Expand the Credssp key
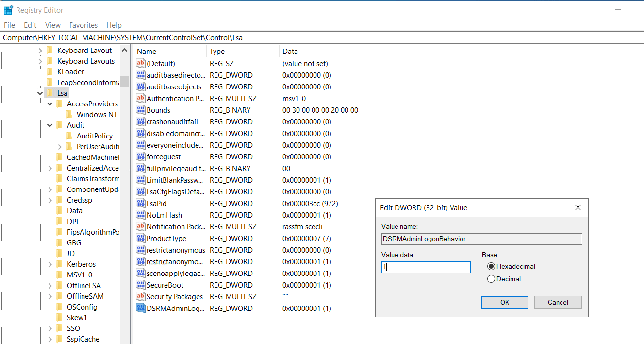 pos(50,200)
